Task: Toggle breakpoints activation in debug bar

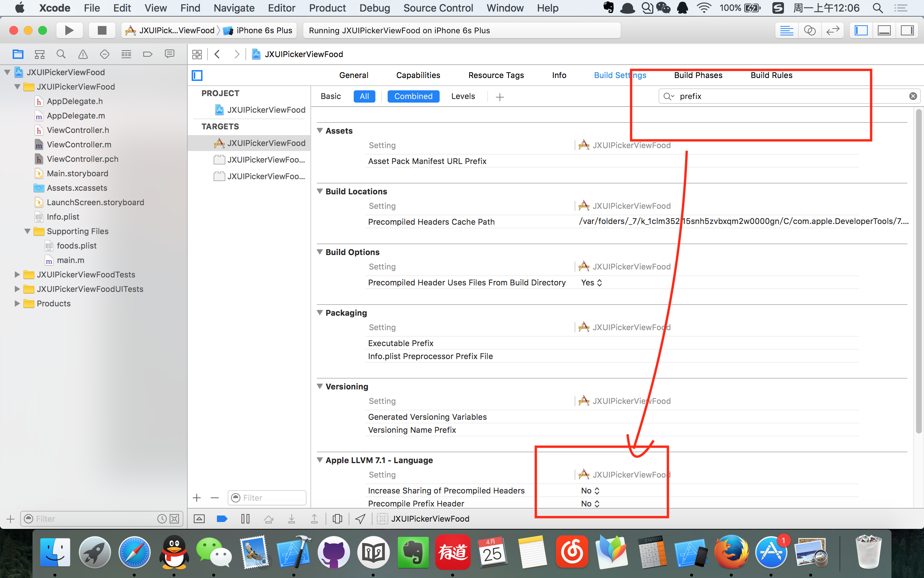Action: tap(222, 519)
